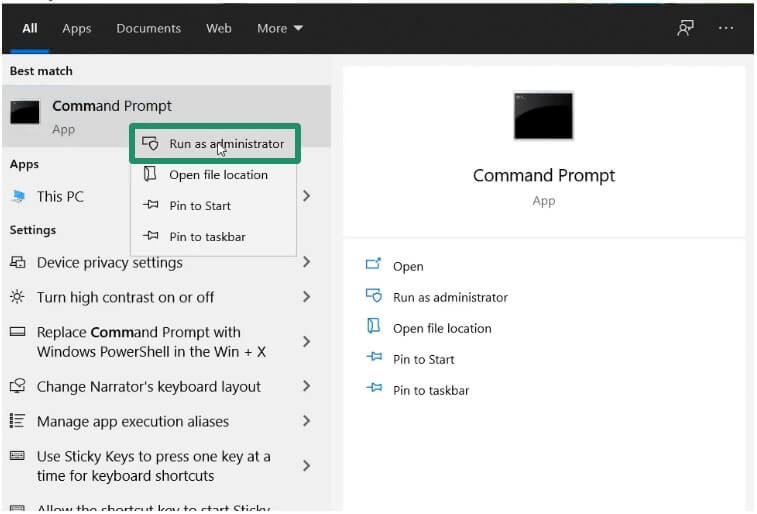Select the Manage app execution aliases setting
Viewport: 757px width, 514px height.
(x=132, y=421)
